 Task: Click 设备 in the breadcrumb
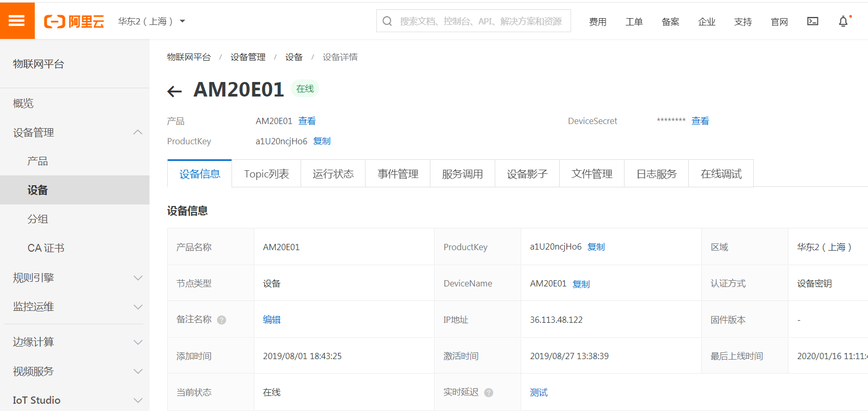pyautogui.click(x=294, y=57)
